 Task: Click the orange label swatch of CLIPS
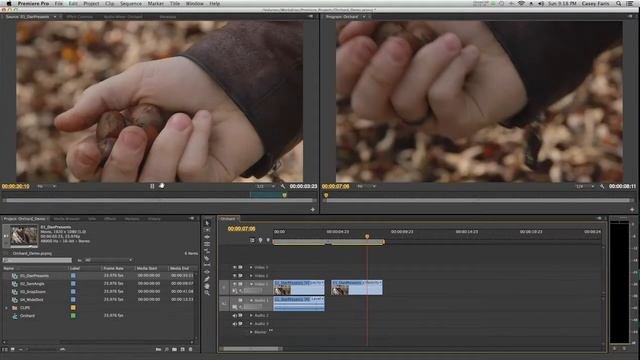[x=73, y=308]
